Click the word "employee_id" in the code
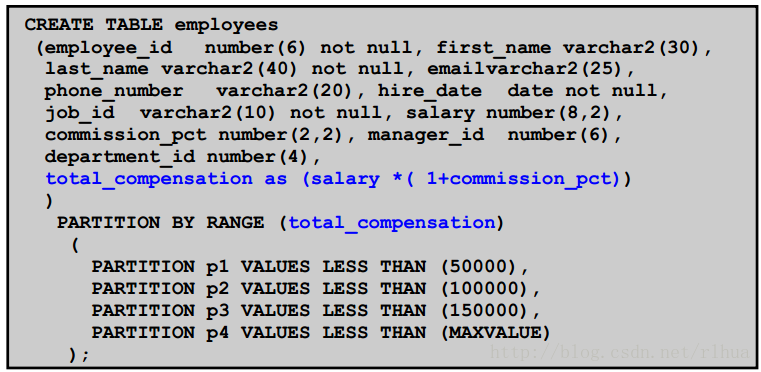 (109, 48)
